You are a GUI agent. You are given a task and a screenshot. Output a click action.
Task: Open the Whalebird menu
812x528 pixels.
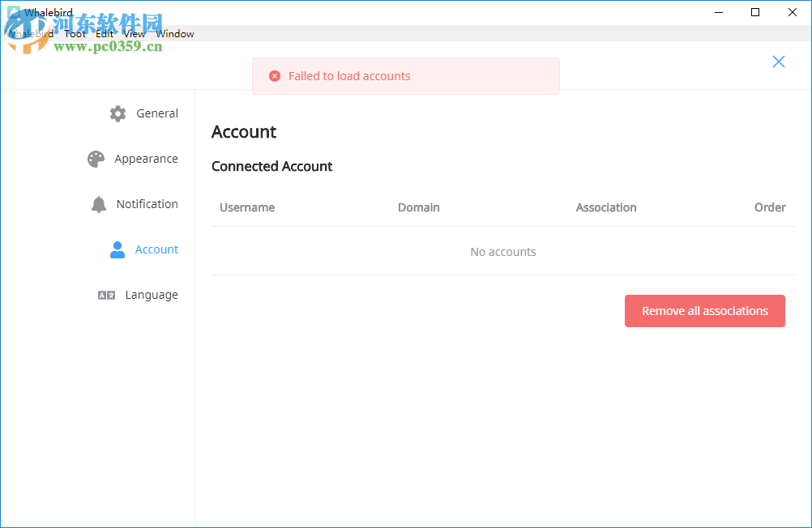click(31, 34)
